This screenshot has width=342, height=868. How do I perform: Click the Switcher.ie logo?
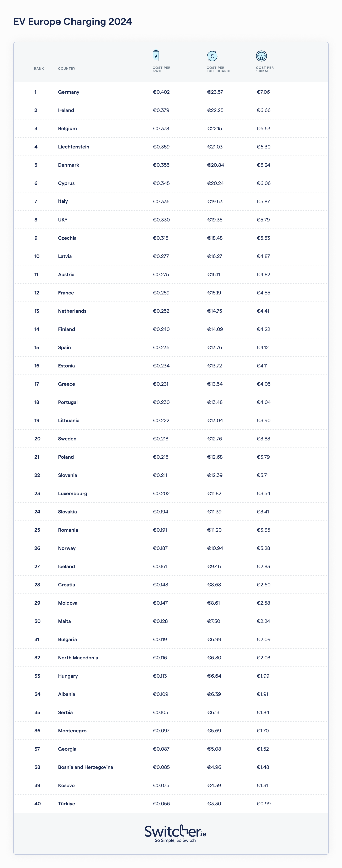[175, 831]
